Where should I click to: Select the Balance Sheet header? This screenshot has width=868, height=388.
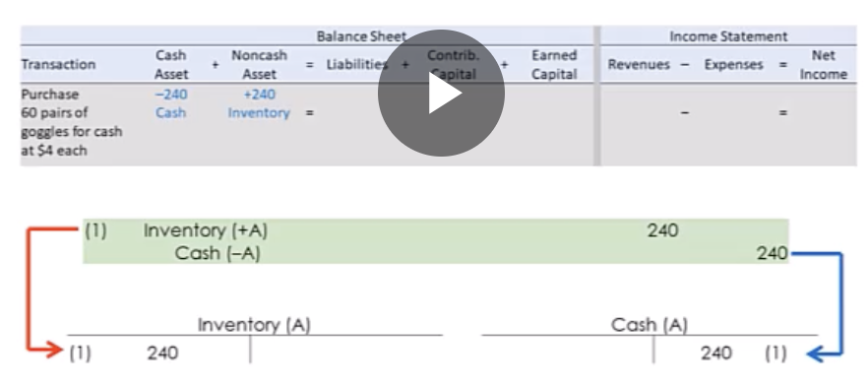pyautogui.click(x=361, y=36)
